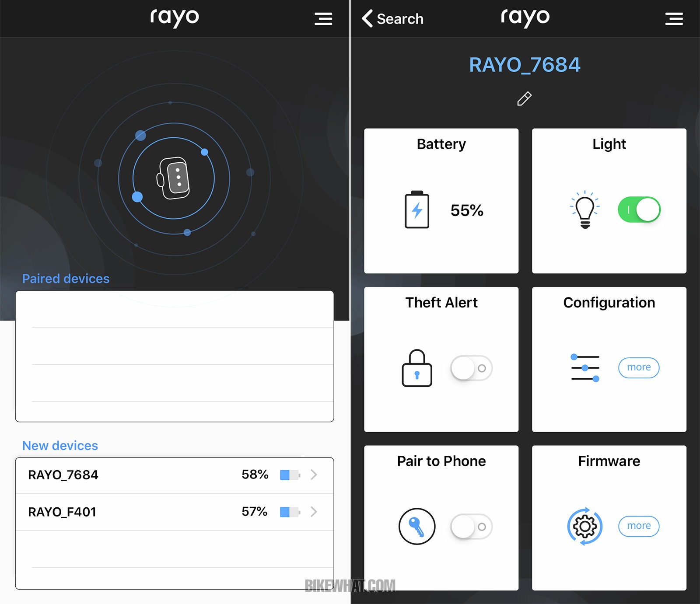The height and width of the screenshot is (604, 700).
Task: Tap the padlock Theft Alert icon
Action: (417, 368)
